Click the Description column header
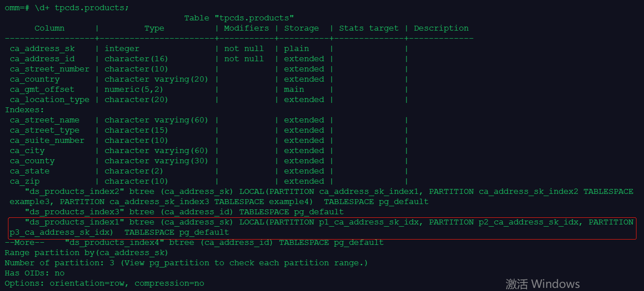Screen dimensions: 644x291 click(x=441, y=28)
